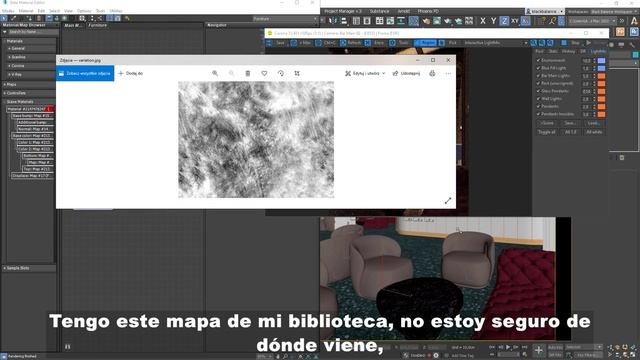Click the pause icon over the video
The width and height of the screenshot is (640, 360).
pos(68,347)
